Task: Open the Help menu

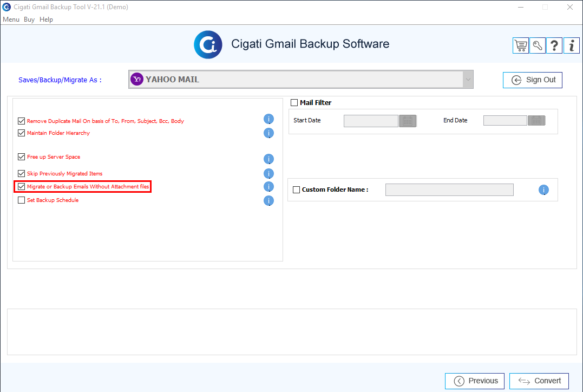Action: click(x=46, y=19)
